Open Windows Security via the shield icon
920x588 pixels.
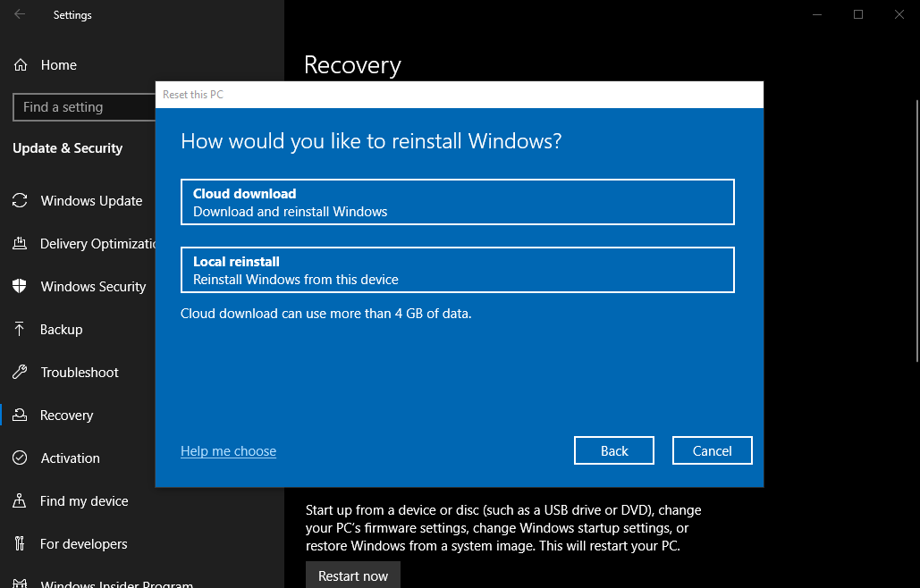(20, 287)
